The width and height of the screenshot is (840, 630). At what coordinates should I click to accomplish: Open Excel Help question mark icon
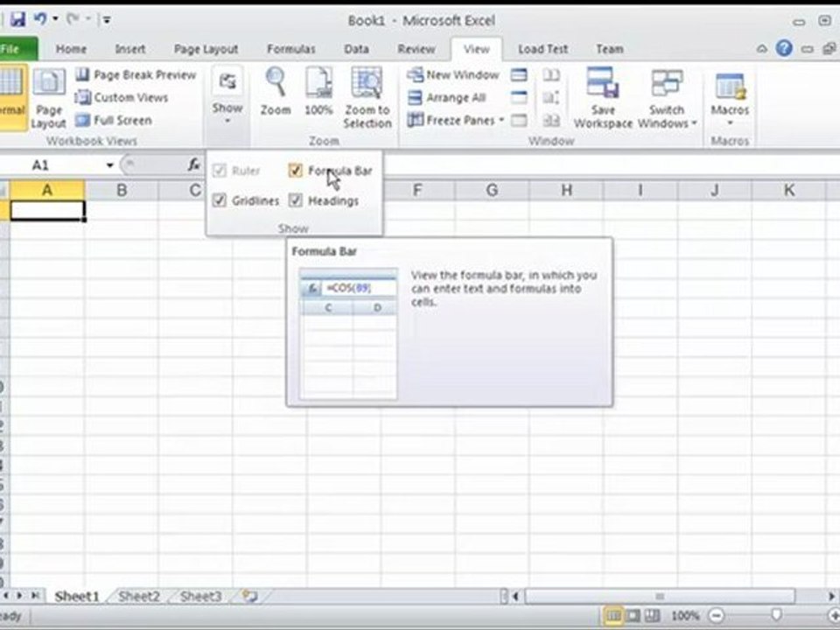(x=784, y=49)
